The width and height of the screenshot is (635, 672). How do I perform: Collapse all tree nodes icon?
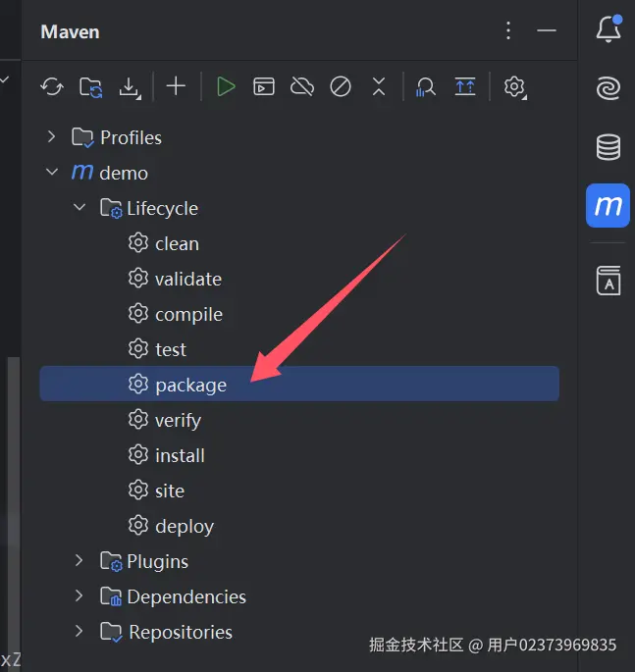pyautogui.click(x=379, y=87)
